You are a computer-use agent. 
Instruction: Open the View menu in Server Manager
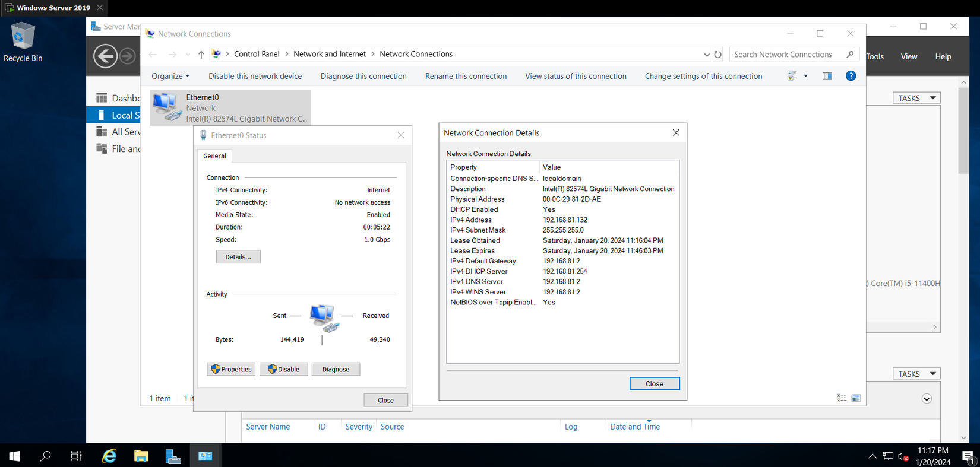909,56
